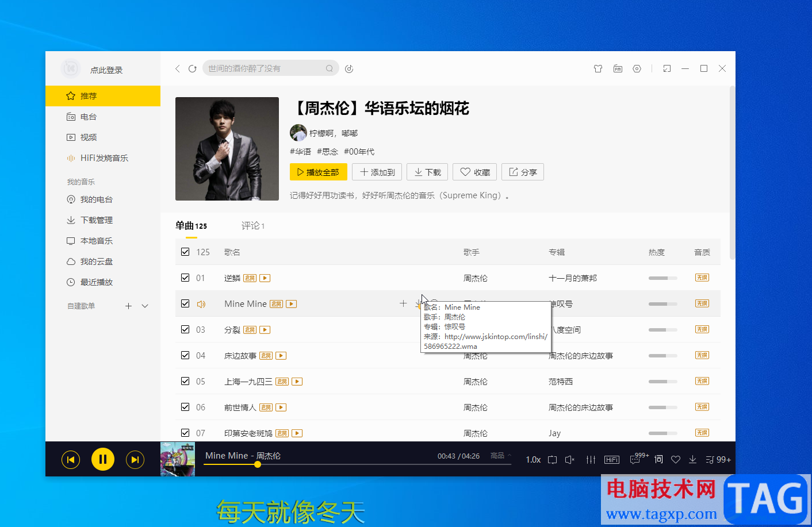
Task: Uncheck song 05 上海一九四三
Action: click(185, 381)
